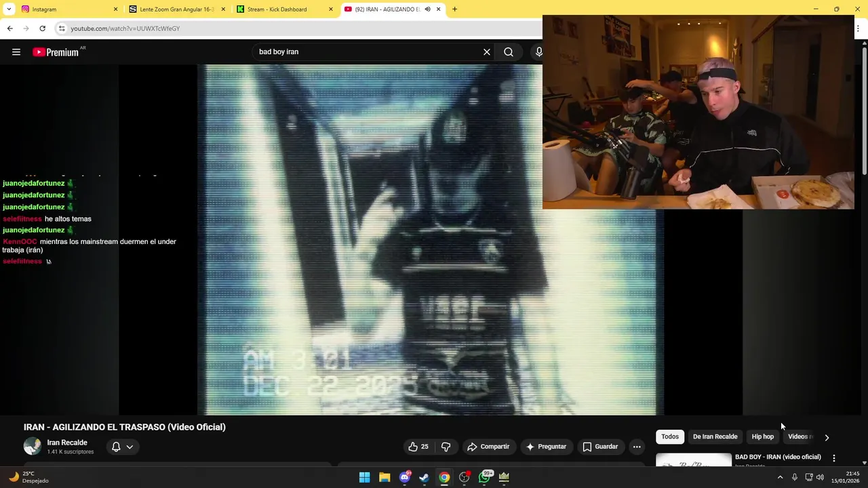Click video title AGILIZANDO EL TRASPASO

coord(125,427)
